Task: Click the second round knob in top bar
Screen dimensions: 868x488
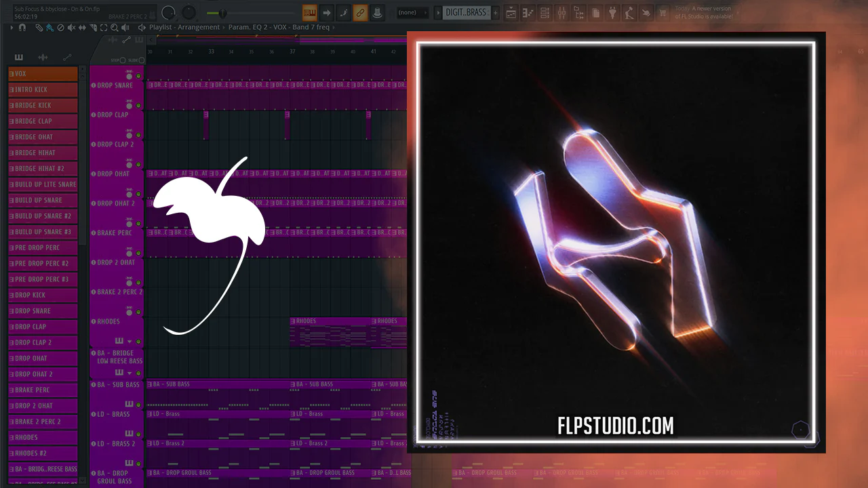Action: [189, 12]
